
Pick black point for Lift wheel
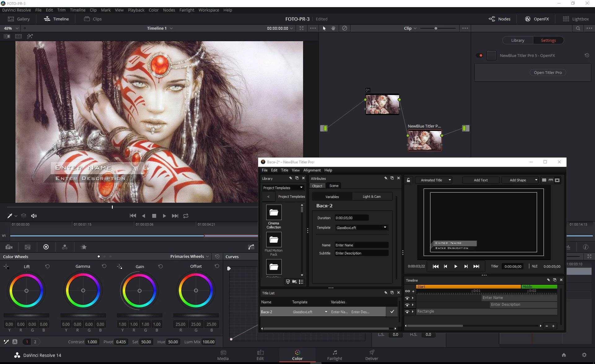[6, 266]
